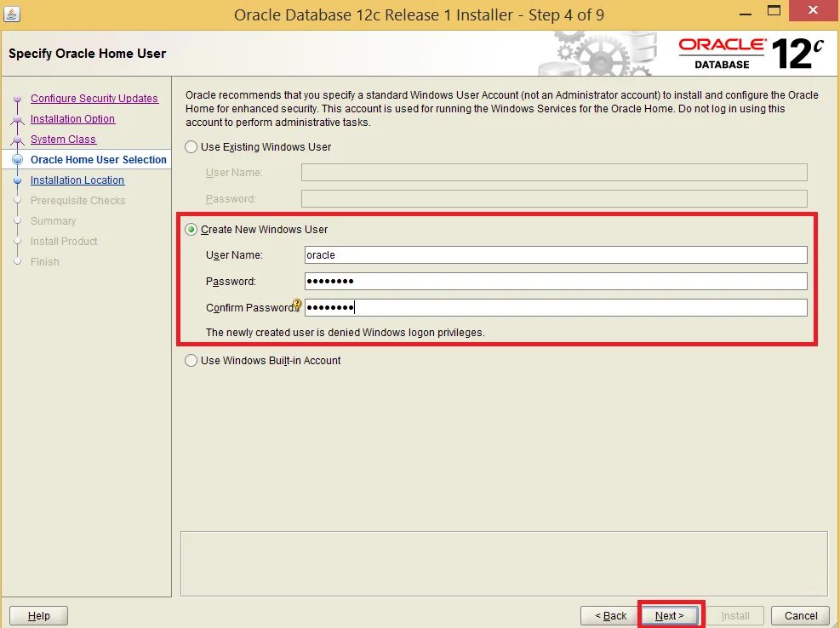Open Help for this step
This screenshot has height=628, width=840.
[x=38, y=616]
